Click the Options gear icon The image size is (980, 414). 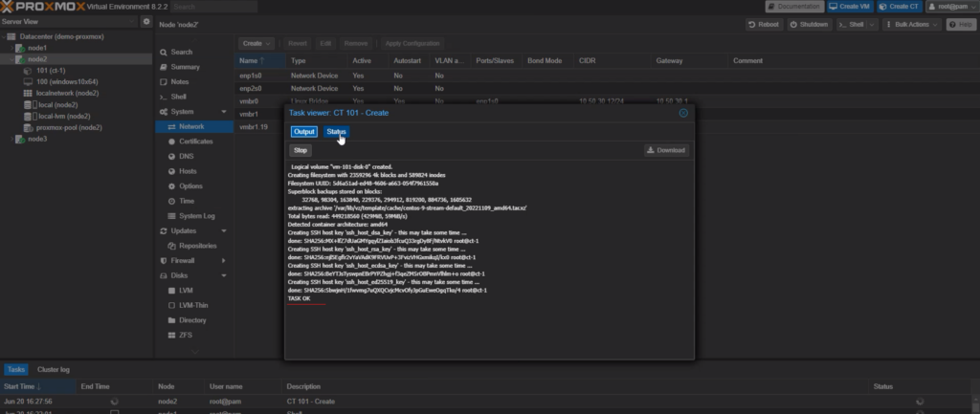click(172, 186)
